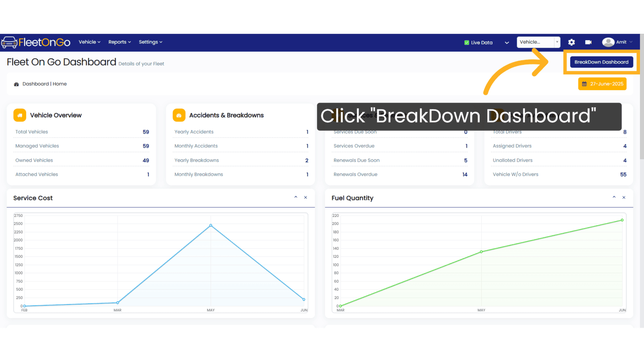Click the JUN data point on Service Cost chart

(x=304, y=299)
